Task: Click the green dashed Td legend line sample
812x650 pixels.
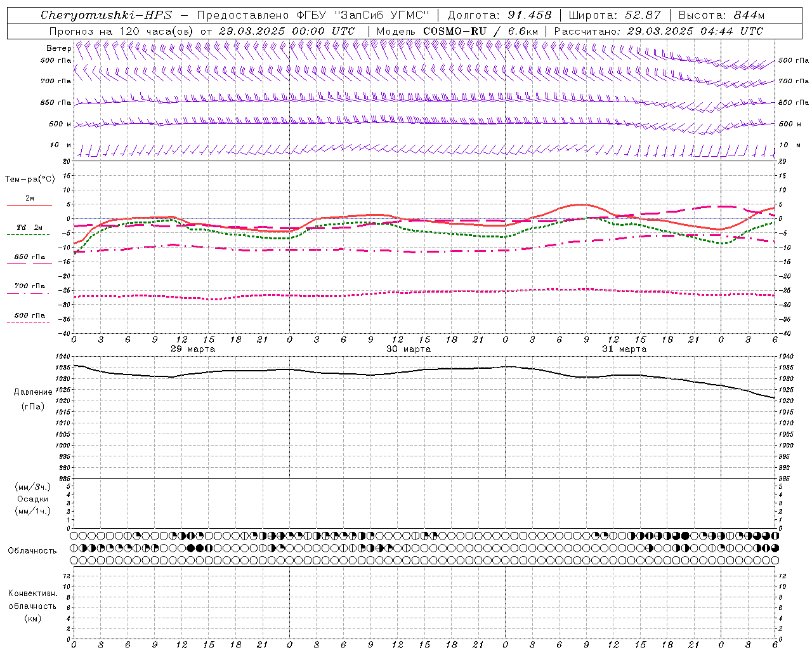Action: 28,234
